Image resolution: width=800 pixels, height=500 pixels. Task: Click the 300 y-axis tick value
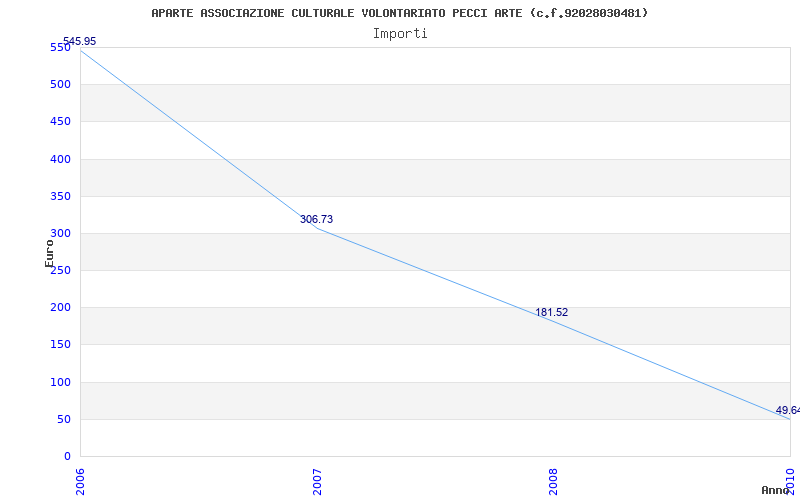[60, 234]
